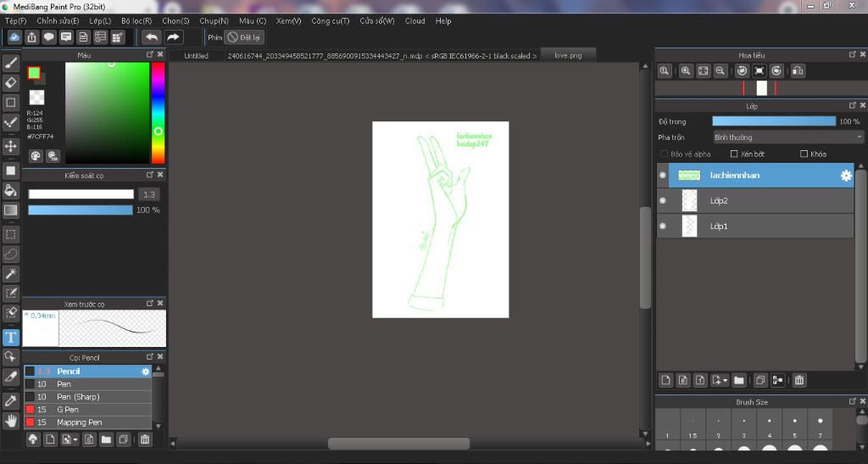Hide the lachiennhan layer
Viewport: 868px width, 464px height.
pyautogui.click(x=663, y=175)
